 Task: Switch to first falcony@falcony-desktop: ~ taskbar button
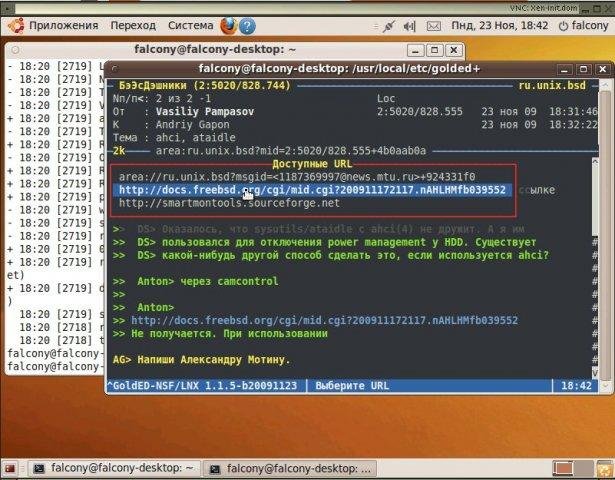click(x=114, y=469)
